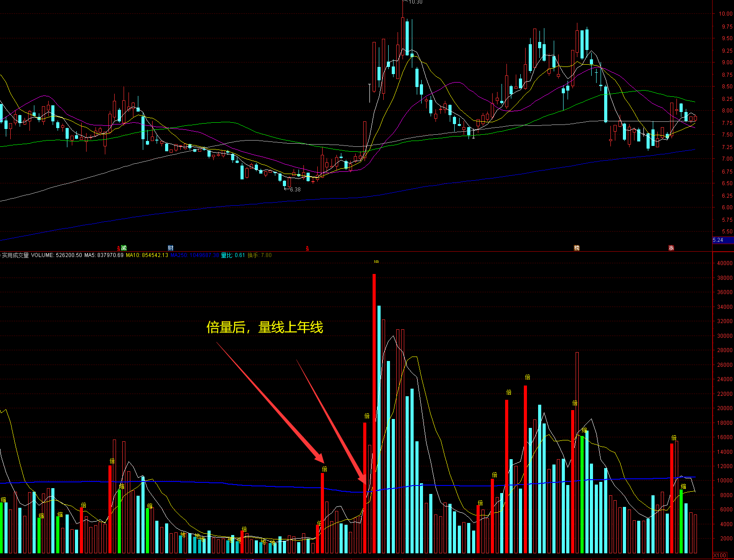Image resolution: width=734 pixels, height=560 pixels.
Task: Click the 10.00 price axis label
Action: coord(725,14)
